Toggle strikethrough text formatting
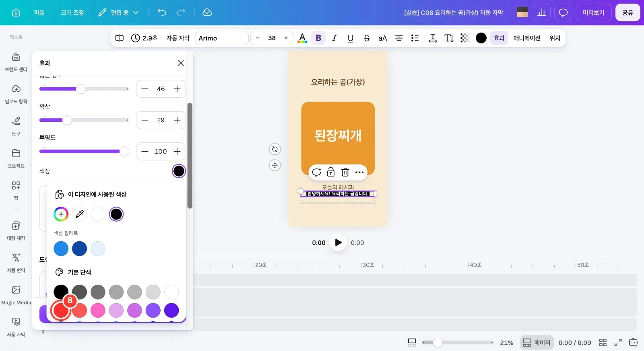This screenshot has height=351, width=644. pyautogui.click(x=367, y=38)
